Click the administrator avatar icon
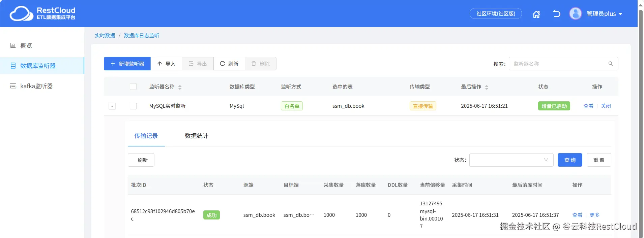The height and width of the screenshot is (238, 644). coord(575,13)
